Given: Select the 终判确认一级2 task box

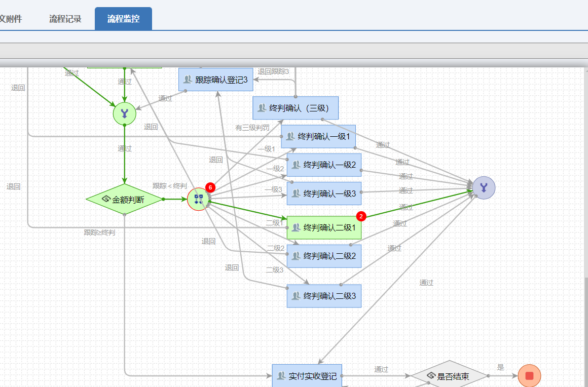Looking at the screenshot, I should pyautogui.click(x=324, y=165).
